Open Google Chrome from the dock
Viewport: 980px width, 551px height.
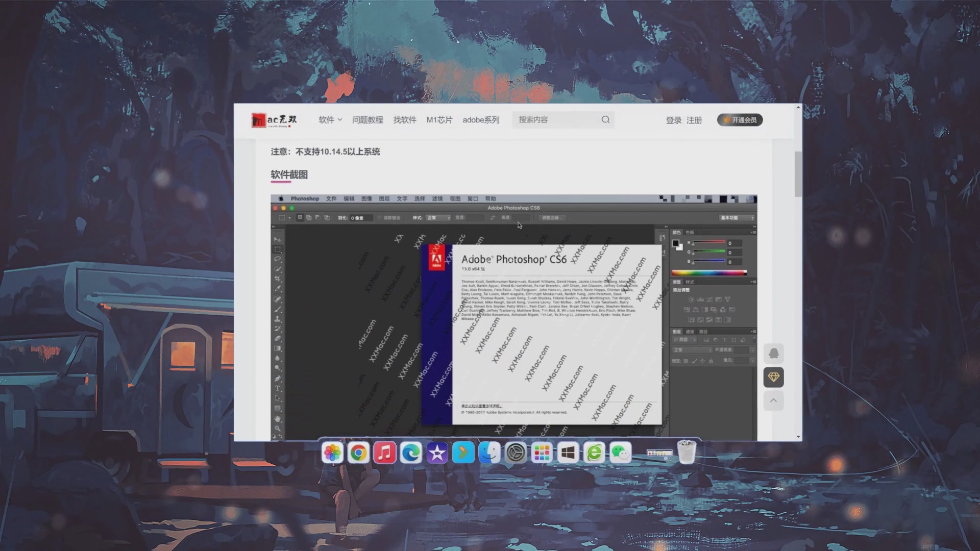pos(358,453)
